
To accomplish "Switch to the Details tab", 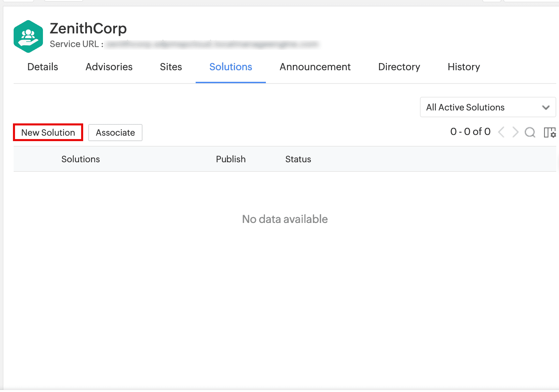I will (x=43, y=67).
